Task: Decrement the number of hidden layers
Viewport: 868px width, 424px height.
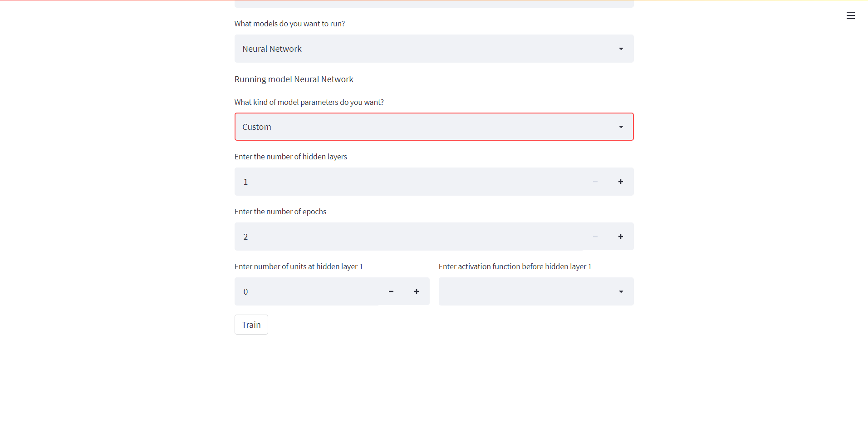Action: pos(595,181)
